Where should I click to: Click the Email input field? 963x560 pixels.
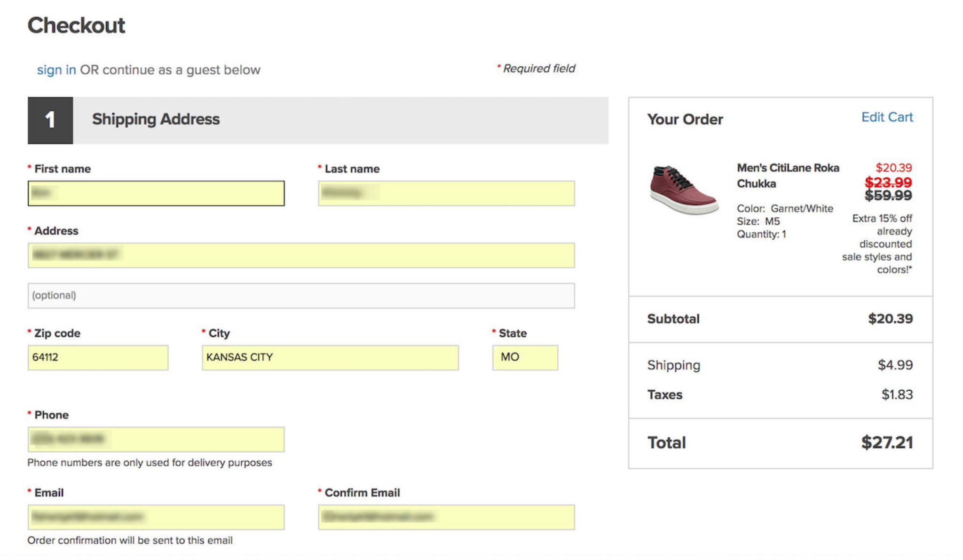[x=156, y=517]
